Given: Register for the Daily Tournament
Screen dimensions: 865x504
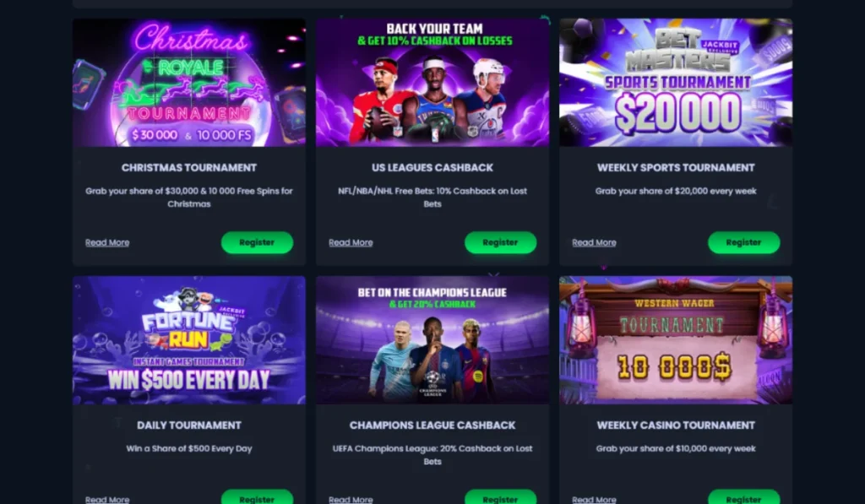Looking at the screenshot, I should [x=257, y=497].
